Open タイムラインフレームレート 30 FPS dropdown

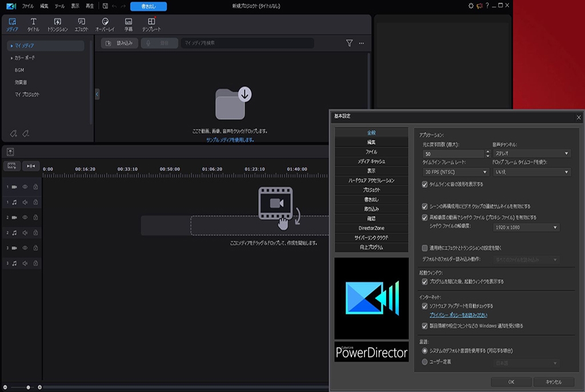456,172
